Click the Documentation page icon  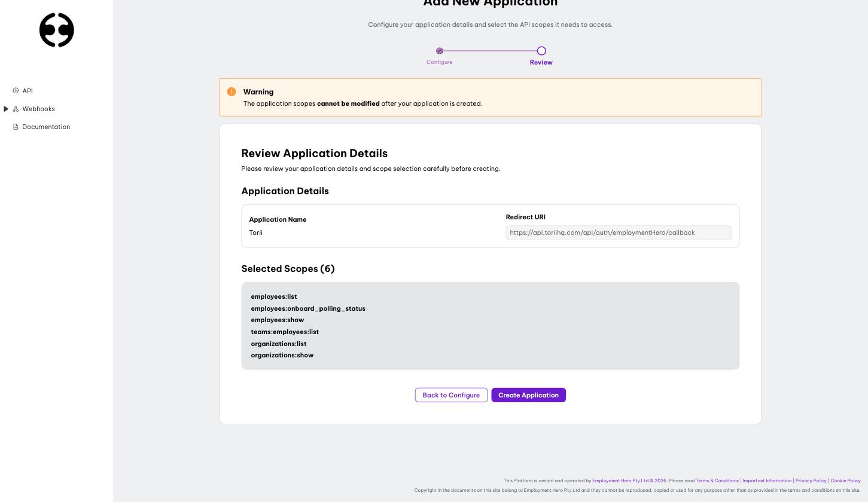16,127
